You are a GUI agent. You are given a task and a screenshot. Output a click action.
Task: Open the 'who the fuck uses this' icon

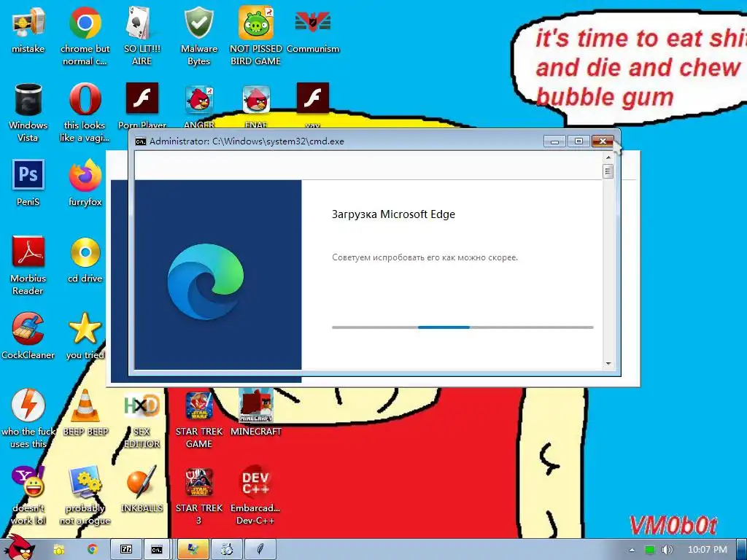click(28, 419)
